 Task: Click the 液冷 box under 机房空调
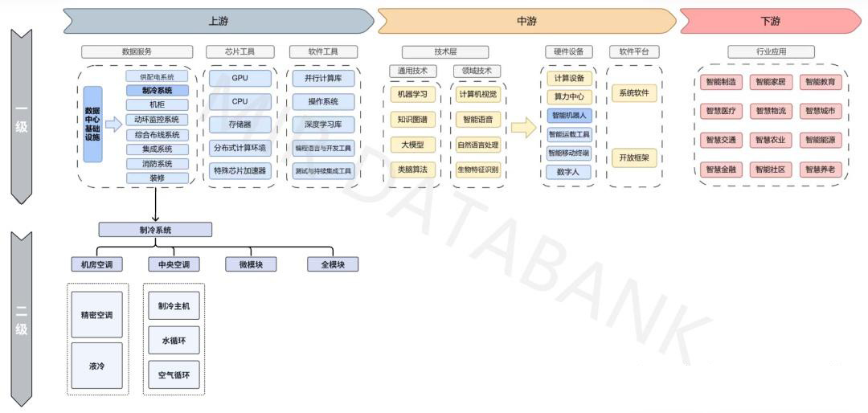tap(96, 366)
